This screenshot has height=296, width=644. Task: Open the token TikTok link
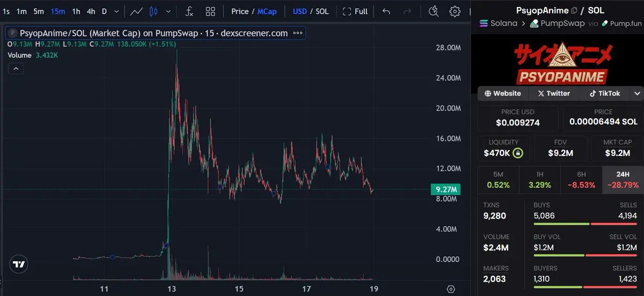click(x=605, y=93)
